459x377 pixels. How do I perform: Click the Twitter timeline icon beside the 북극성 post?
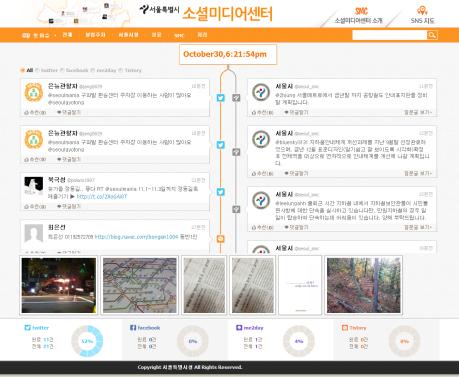point(220,192)
